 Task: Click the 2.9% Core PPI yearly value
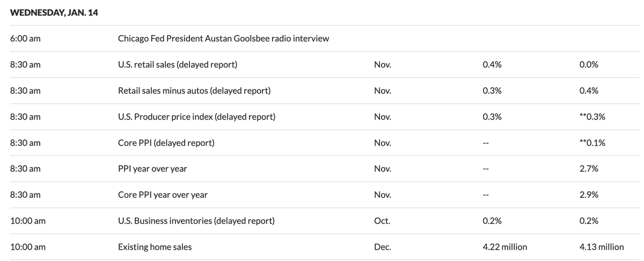(x=589, y=195)
